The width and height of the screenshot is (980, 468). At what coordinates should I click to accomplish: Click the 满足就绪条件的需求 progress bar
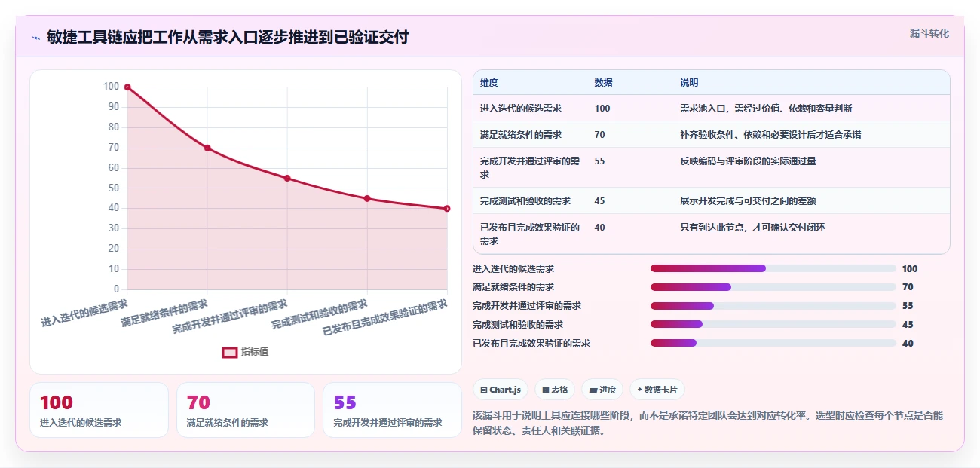(x=773, y=287)
